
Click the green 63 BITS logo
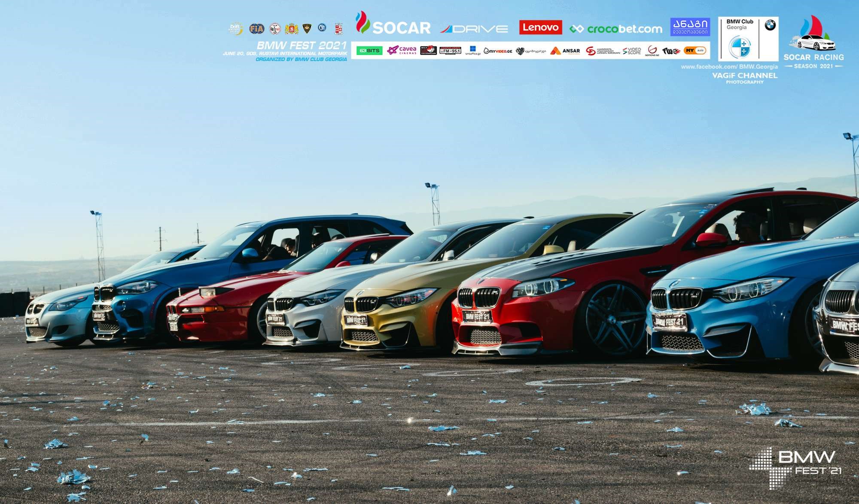[x=369, y=51]
